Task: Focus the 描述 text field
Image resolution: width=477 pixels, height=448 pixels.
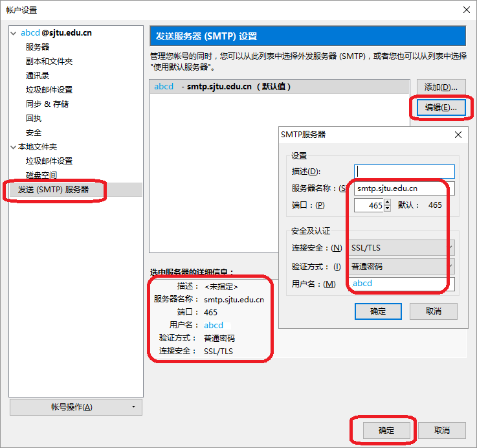Action: coord(405,172)
